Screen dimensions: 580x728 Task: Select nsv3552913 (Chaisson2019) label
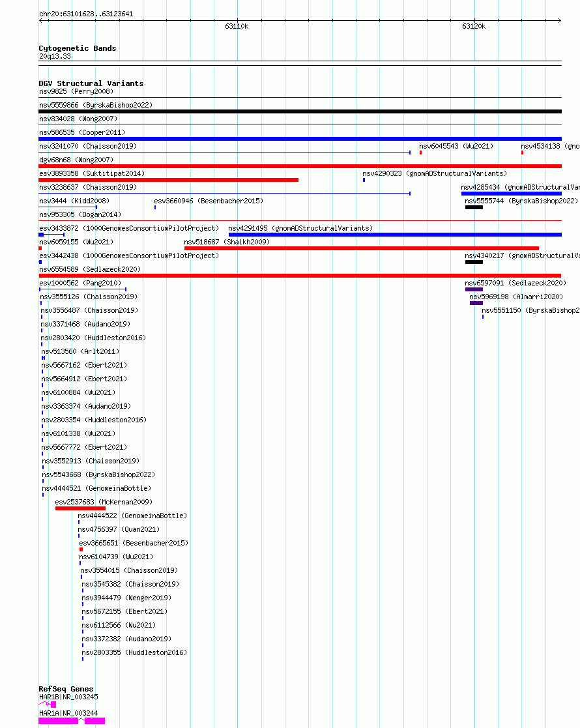[91, 461]
